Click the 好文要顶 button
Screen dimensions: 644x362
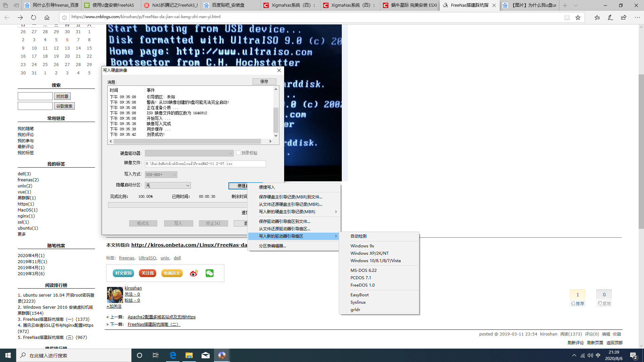pyautogui.click(x=123, y=273)
